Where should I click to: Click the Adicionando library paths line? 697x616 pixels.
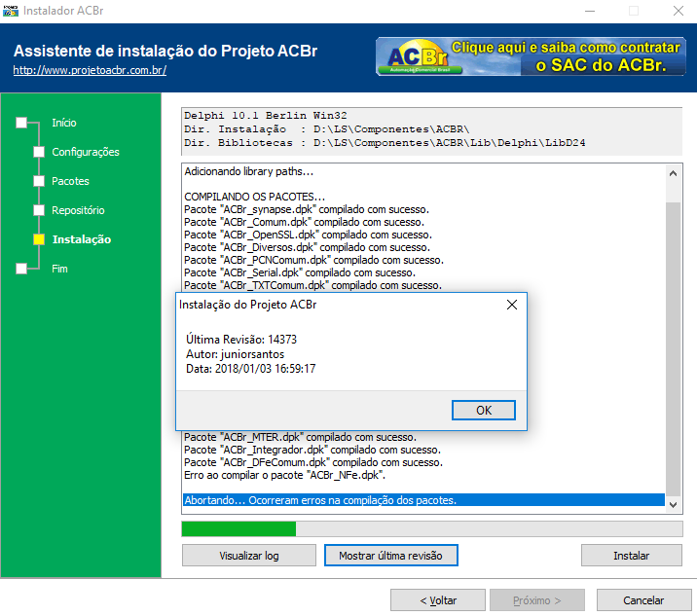pos(248,171)
